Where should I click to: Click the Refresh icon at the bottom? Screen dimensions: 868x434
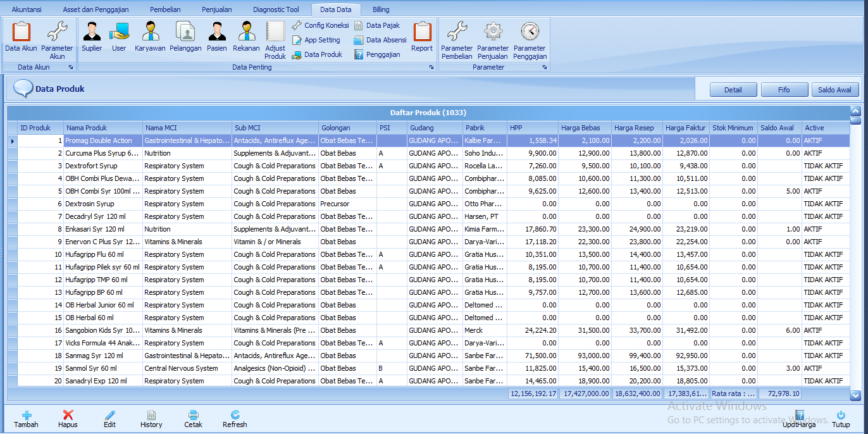click(235, 415)
